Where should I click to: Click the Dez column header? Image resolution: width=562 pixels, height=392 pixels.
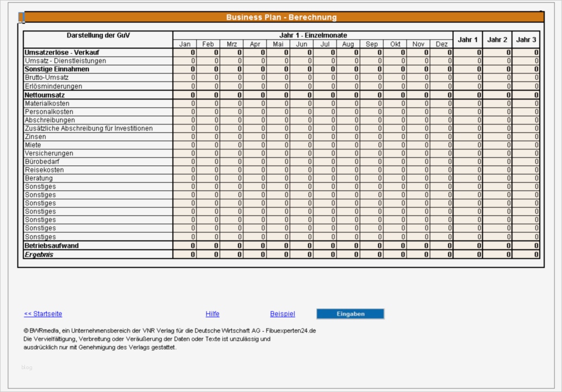pos(441,43)
